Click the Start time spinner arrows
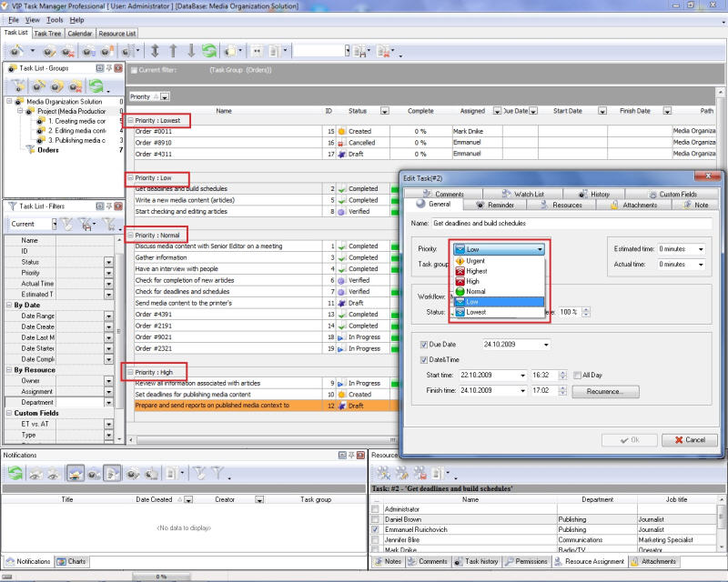The width and height of the screenshot is (728, 582). 562,375
